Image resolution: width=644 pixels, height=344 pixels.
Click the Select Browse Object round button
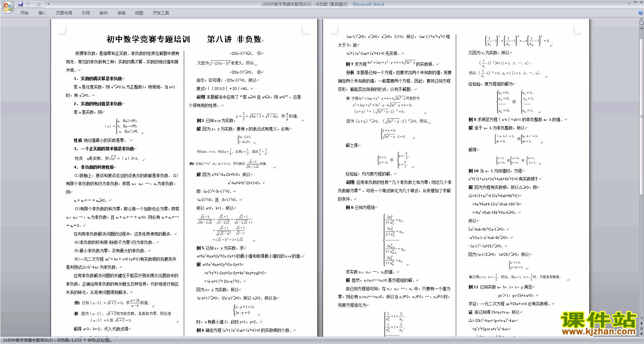point(642,329)
